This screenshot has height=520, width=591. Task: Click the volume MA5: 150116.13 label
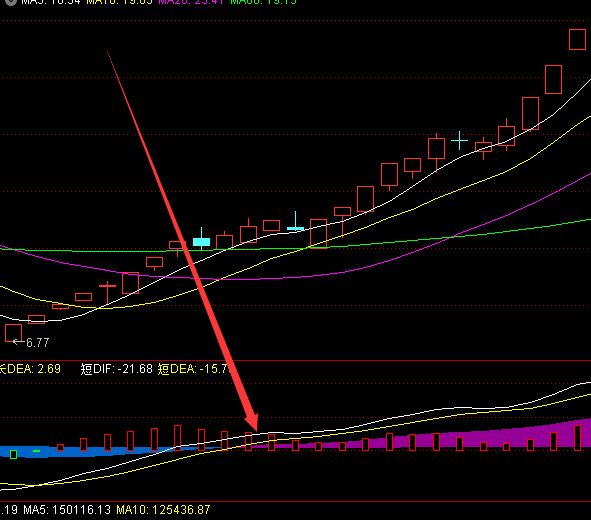tap(67, 510)
